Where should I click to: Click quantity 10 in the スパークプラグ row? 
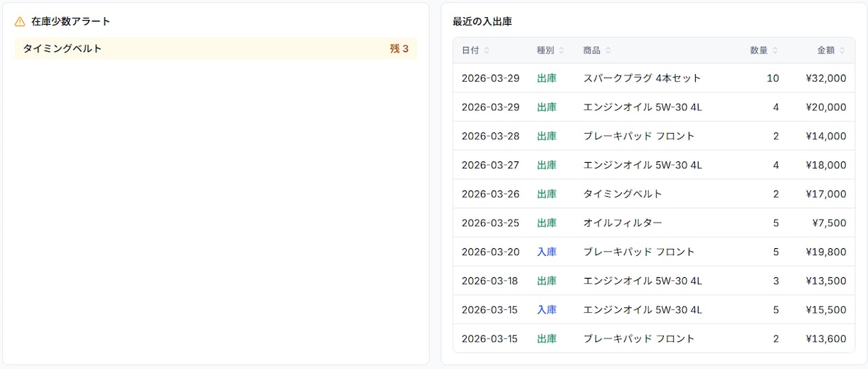click(x=773, y=78)
